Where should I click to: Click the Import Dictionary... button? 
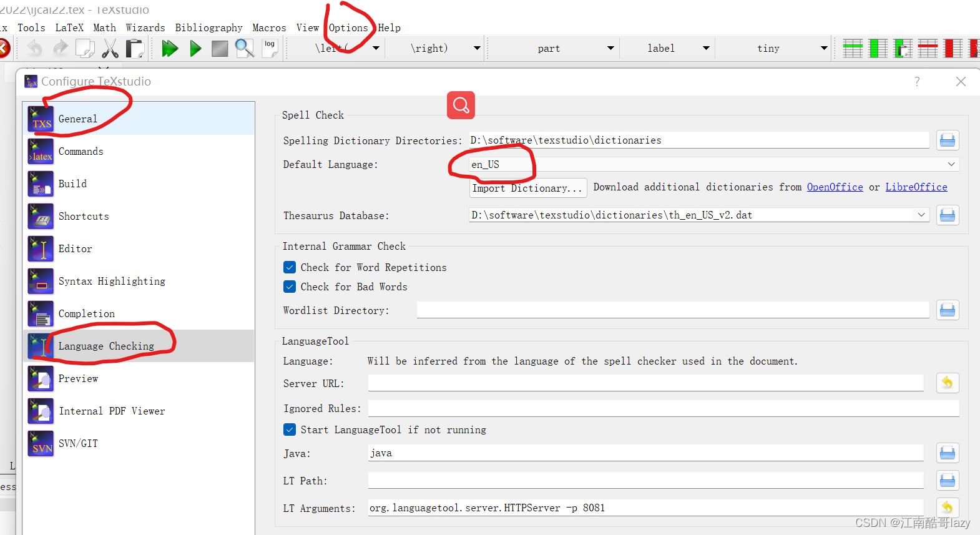tap(527, 188)
